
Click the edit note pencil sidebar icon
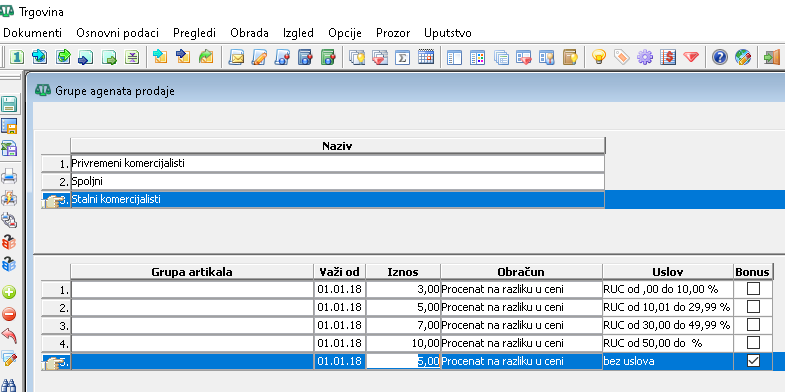tap(9, 358)
